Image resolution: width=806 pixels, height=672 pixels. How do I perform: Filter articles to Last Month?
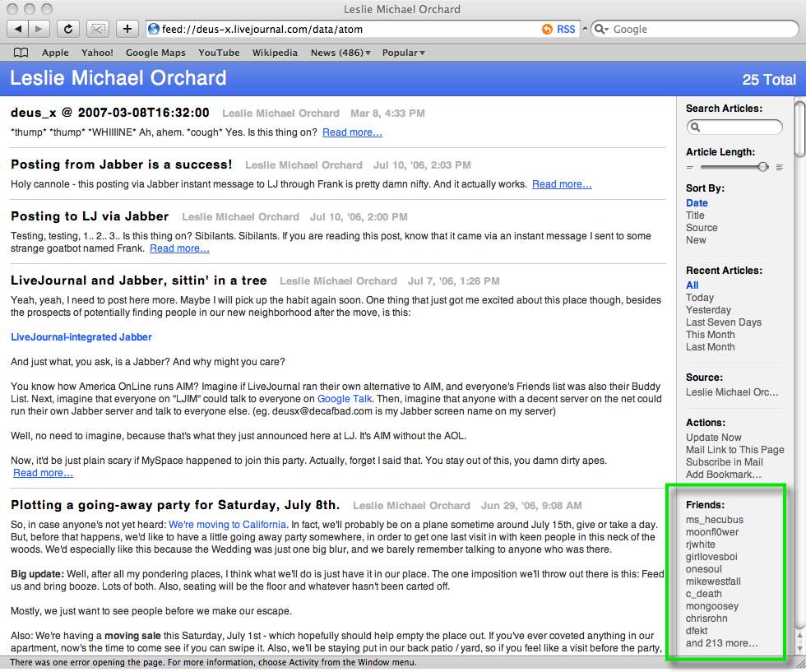pyautogui.click(x=710, y=347)
